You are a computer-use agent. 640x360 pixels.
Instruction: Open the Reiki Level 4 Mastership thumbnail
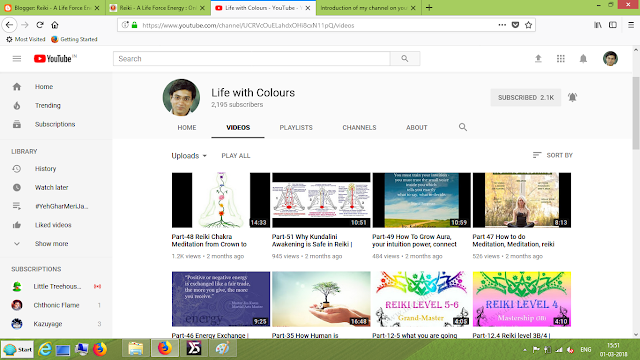[522, 299]
